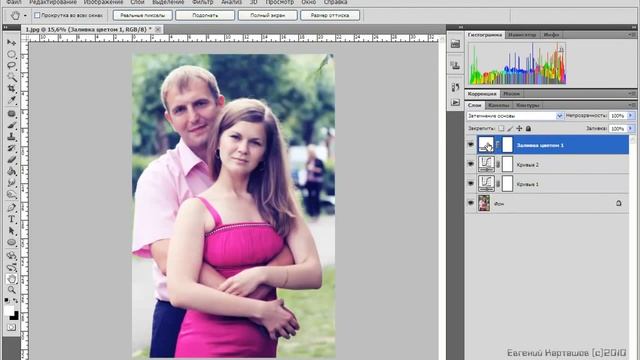Select the Lasso tool
This screenshot has width=640, height=360.
click(11, 65)
